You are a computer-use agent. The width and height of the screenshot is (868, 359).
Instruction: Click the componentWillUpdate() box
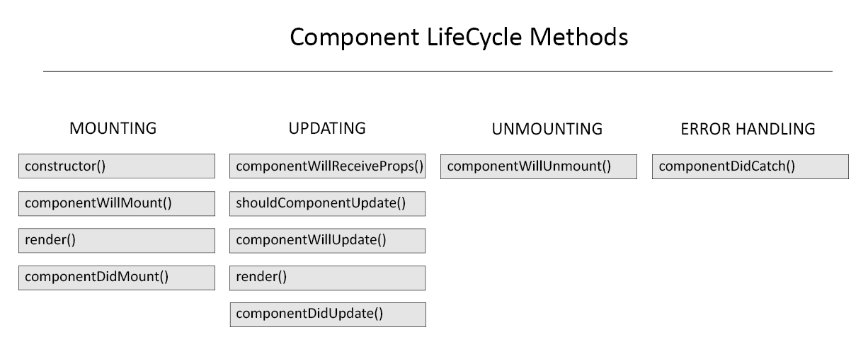click(x=328, y=240)
